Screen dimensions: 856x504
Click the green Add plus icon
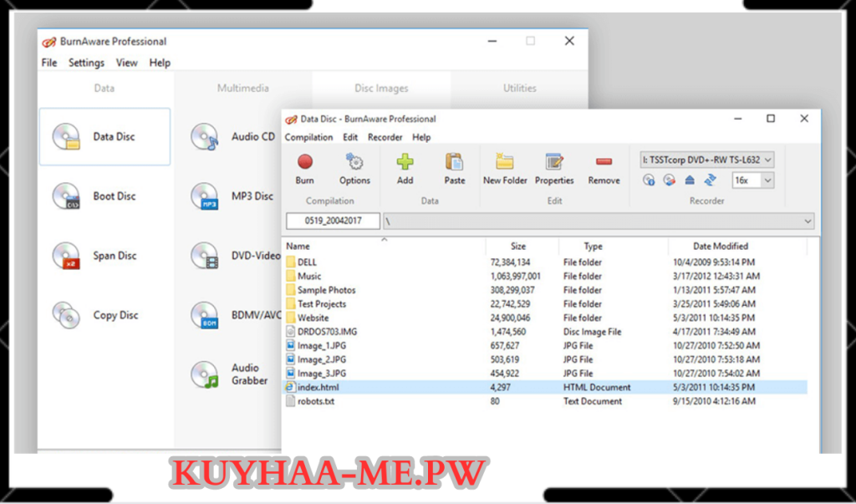tap(405, 161)
